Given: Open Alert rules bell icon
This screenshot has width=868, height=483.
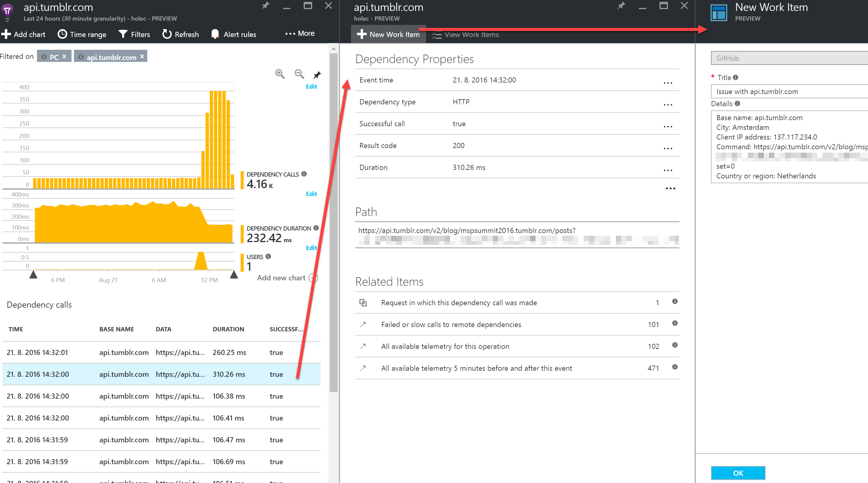Looking at the screenshot, I should click(215, 34).
